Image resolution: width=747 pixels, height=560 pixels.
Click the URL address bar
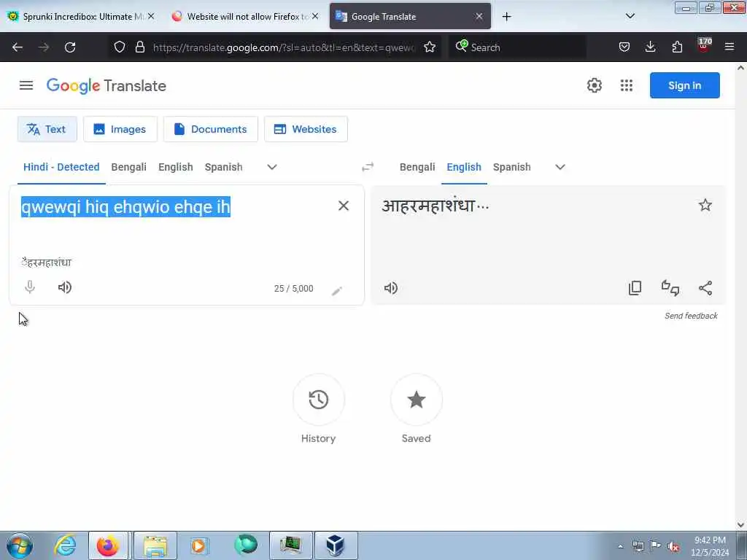coord(285,47)
